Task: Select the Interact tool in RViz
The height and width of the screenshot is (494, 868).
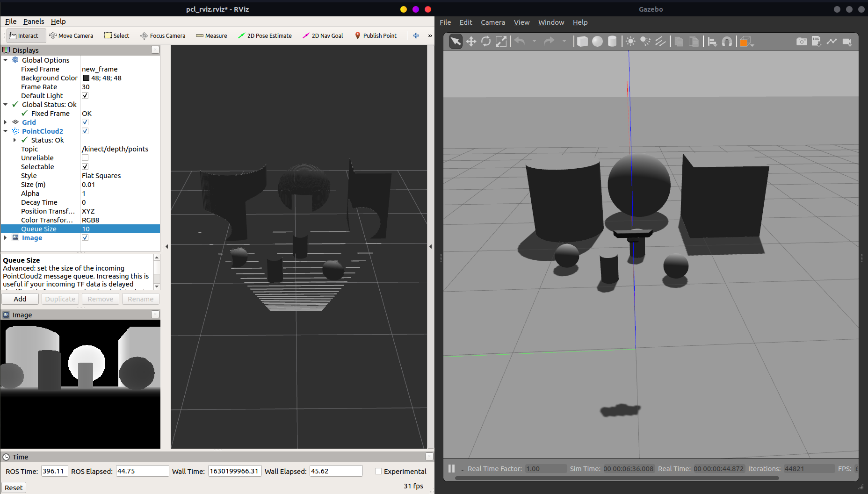Action: 26,36
